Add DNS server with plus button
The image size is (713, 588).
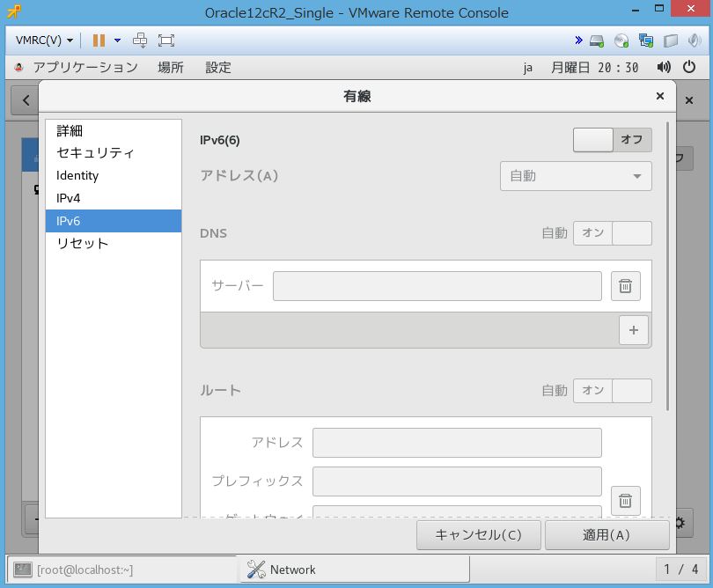(x=634, y=330)
